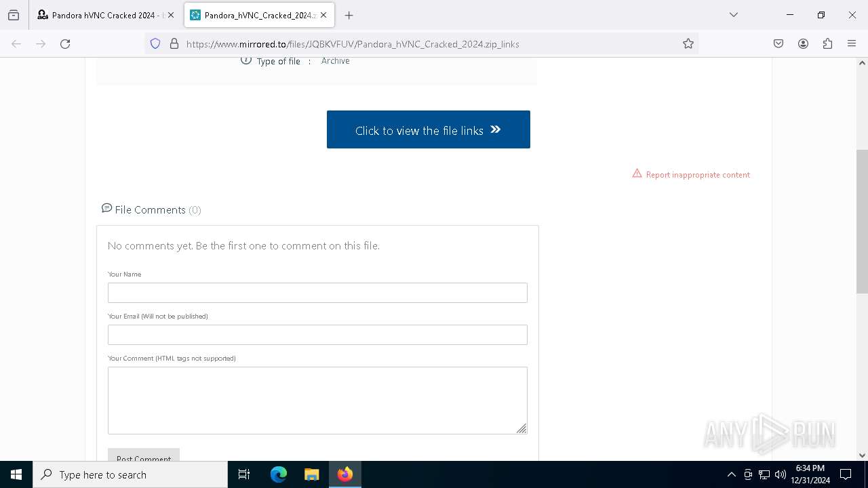Click the report warning triangle icon

tap(637, 174)
